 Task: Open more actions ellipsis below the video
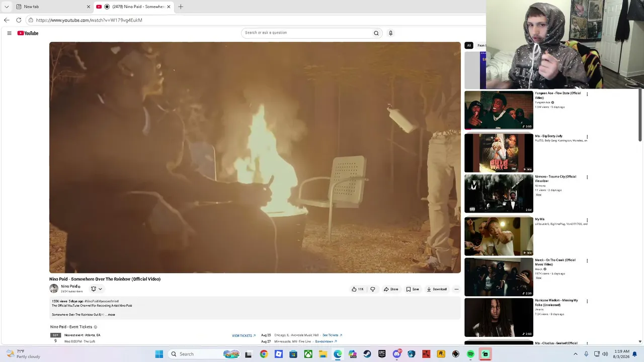pos(456,289)
